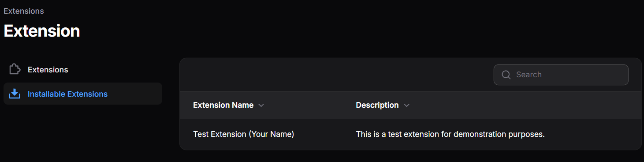
Task: Click the puzzle-piece Extensions icon in sidebar
Action: [x=15, y=70]
